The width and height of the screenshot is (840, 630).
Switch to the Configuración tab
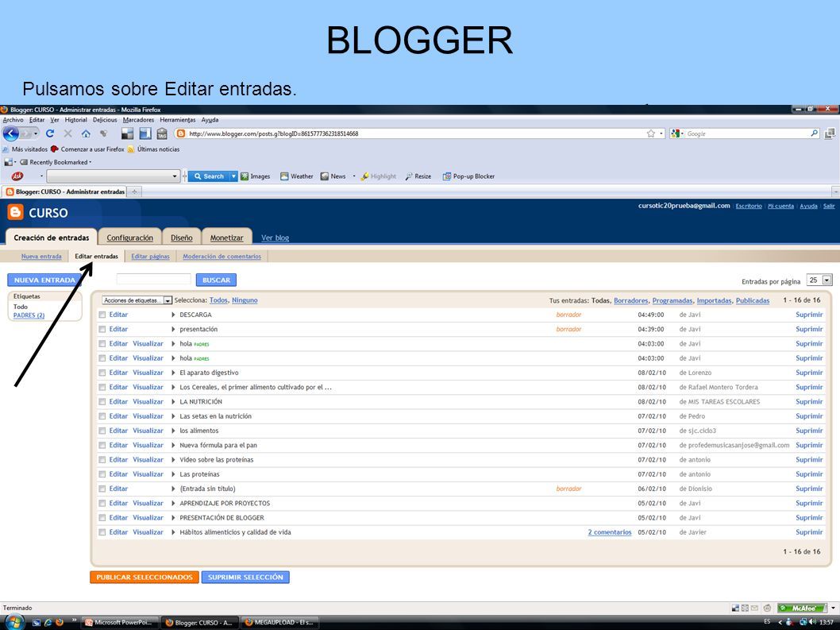pyautogui.click(x=129, y=238)
